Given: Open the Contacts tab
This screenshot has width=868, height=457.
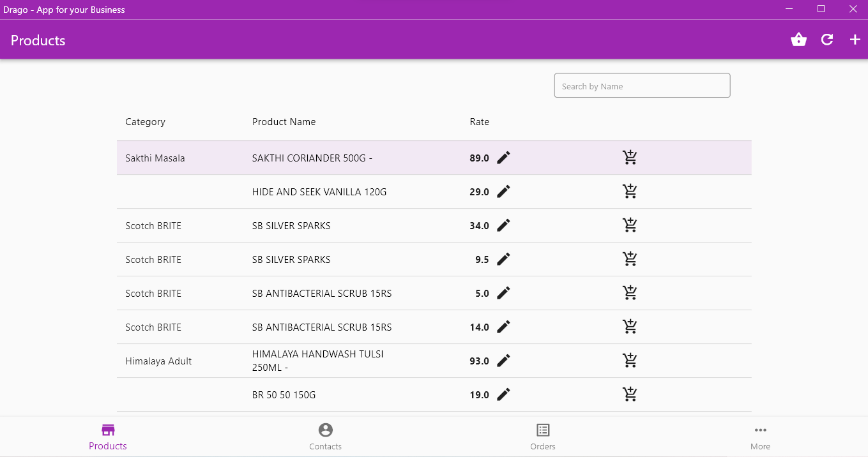Looking at the screenshot, I should [325, 437].
